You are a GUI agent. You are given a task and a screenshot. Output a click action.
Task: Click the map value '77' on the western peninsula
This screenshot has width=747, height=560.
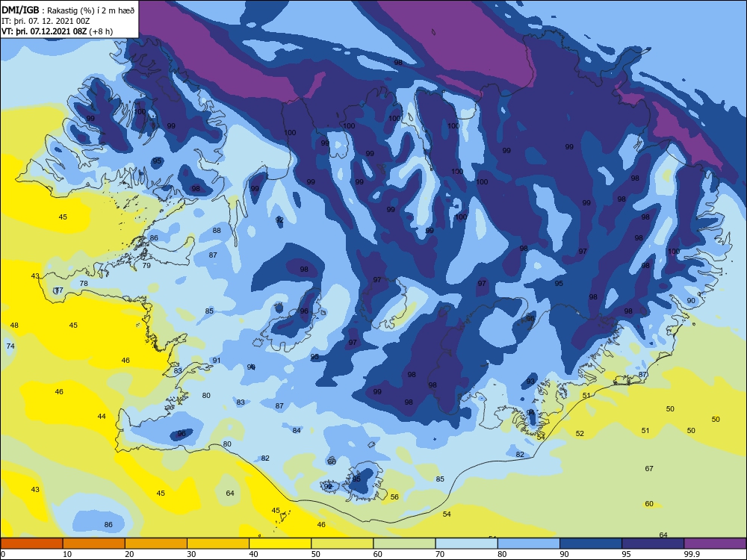[59, 290]
